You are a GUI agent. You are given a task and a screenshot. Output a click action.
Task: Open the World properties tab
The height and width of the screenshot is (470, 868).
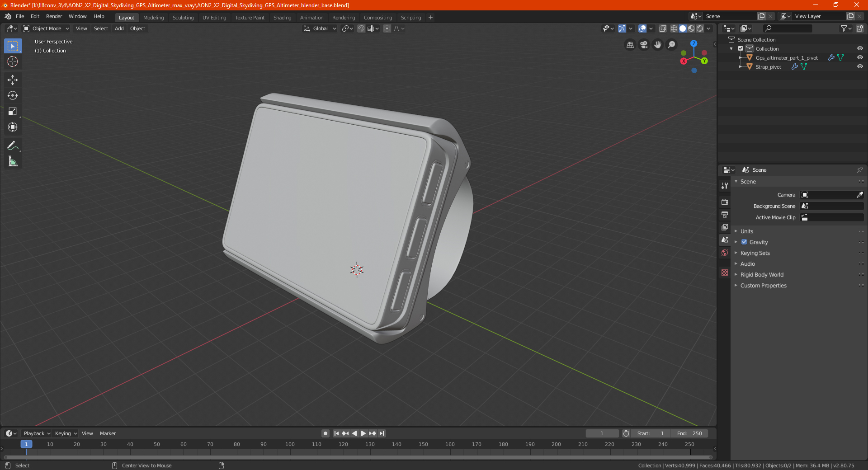click(725, 253)
